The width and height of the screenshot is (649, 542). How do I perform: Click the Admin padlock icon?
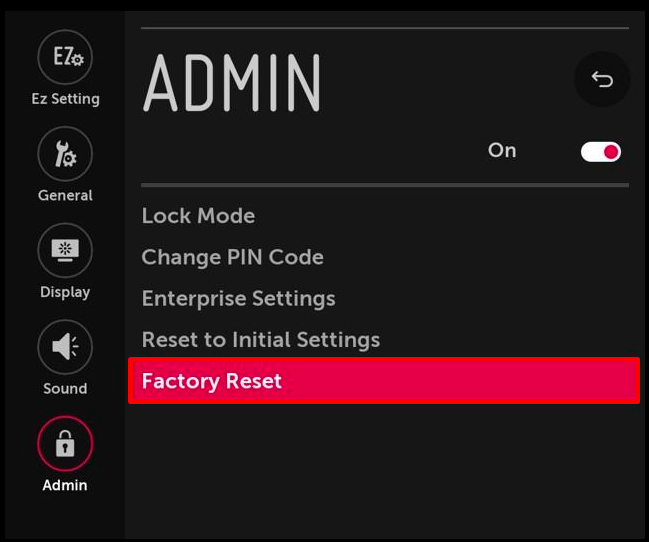pyautogui.click(x=65, y=443)
